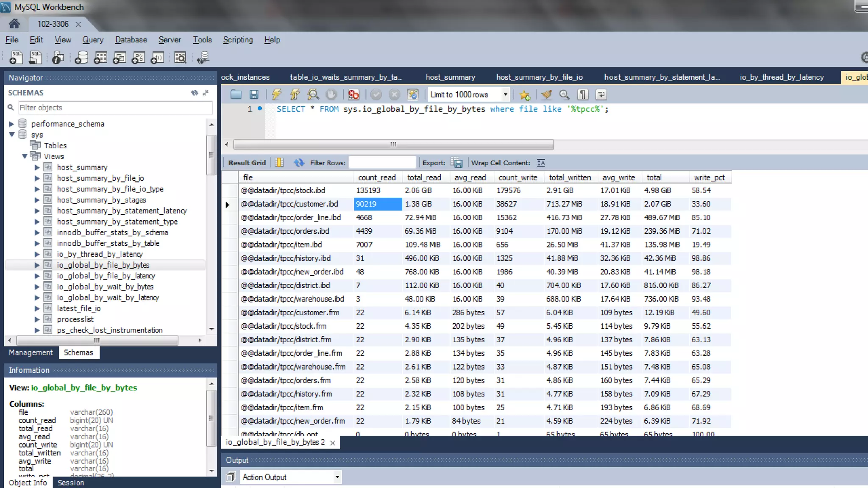The height and width of the screenshot is (488, 868).
Task: Open the Database menu
Action: tap(131, 40)
